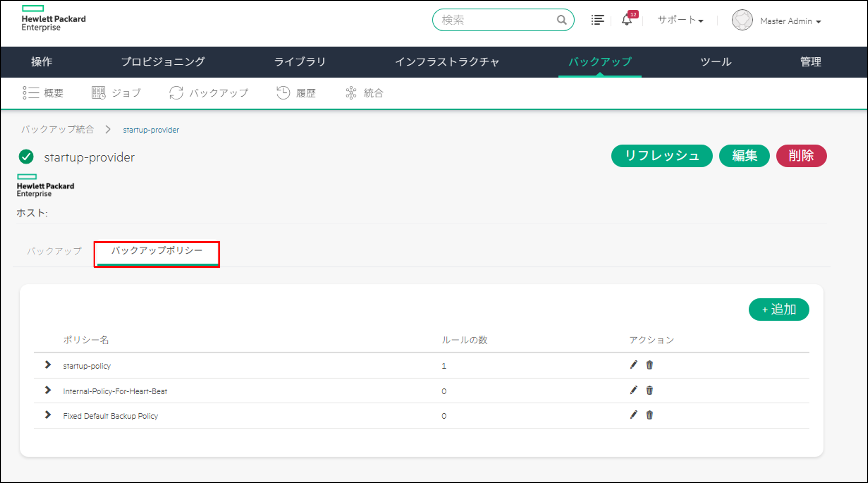Expand the startup-policy row
Viewport: 868px width, 483px height.
(x=48, y=365)
